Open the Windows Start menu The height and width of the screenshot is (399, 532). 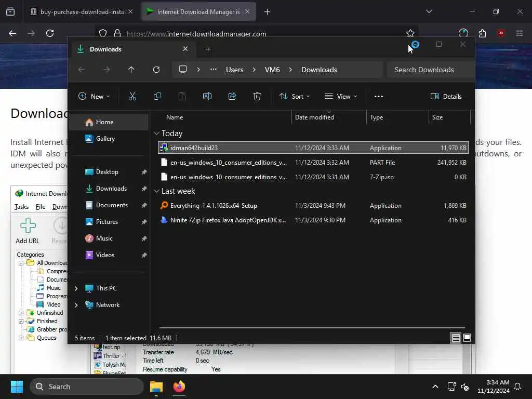click(x=17, y=387)
